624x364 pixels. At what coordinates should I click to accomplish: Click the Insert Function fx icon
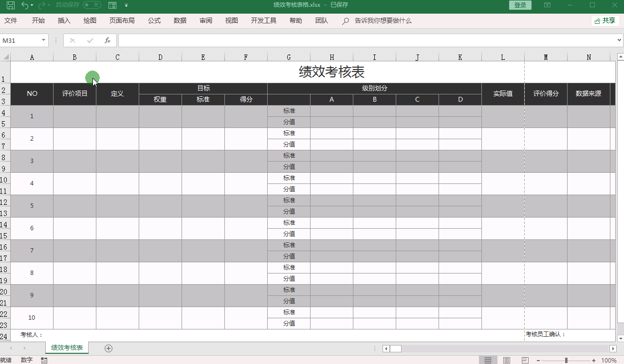[108, 40]
